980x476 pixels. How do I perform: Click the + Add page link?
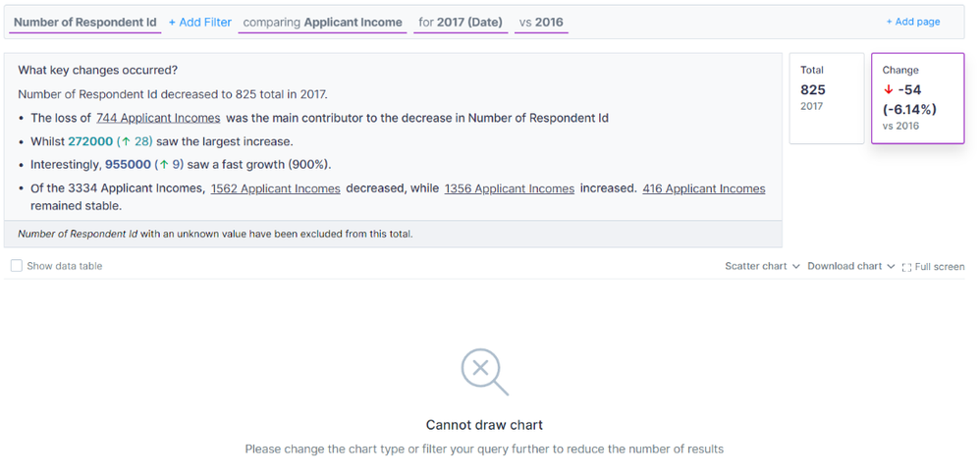[x=912, y=22]
